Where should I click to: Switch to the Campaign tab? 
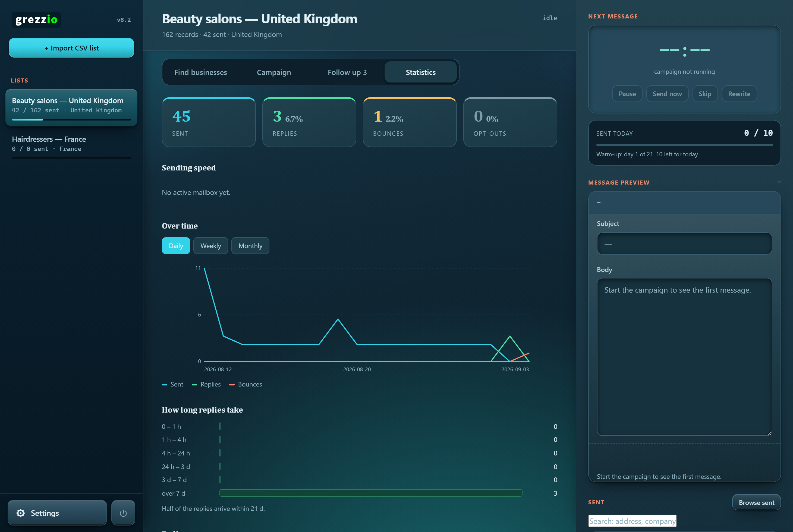(274, 72)
